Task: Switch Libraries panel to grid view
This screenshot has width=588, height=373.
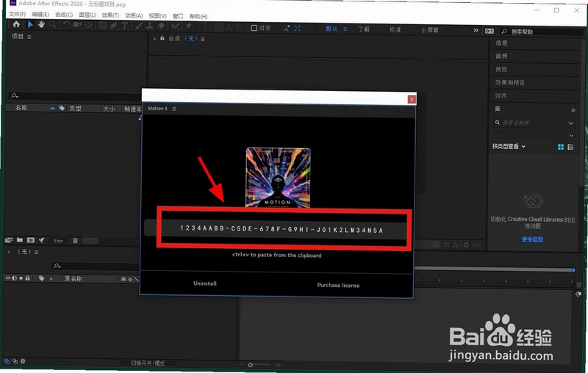Action: (x=561, y=147)
